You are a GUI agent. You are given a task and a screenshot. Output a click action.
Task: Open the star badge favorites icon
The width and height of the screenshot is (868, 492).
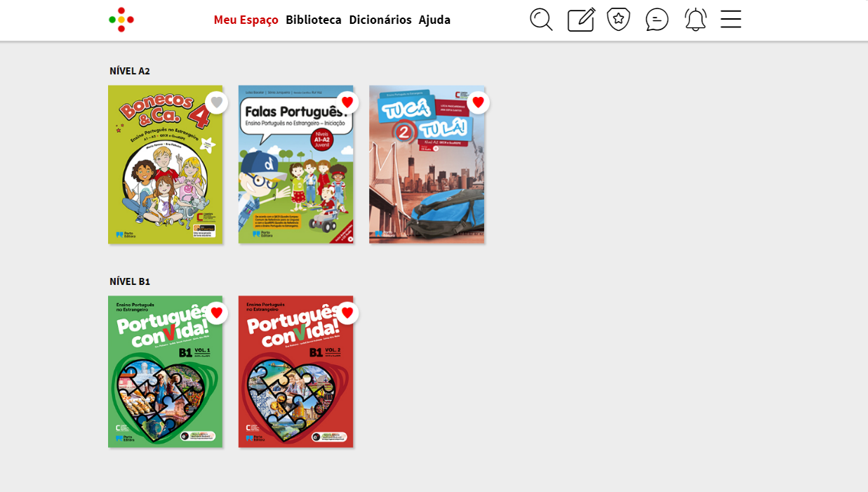618,20
